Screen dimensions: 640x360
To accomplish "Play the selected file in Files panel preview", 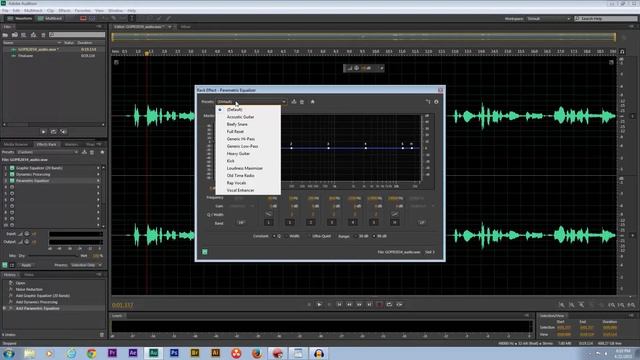I will 44,132.
